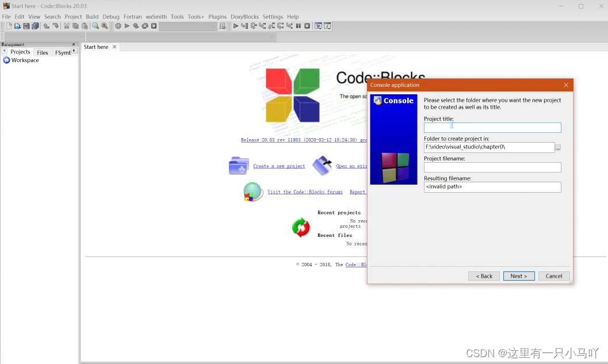608x364 pixels.
Task: Open the Plugins menu
Action: click(x=217, y=17)
